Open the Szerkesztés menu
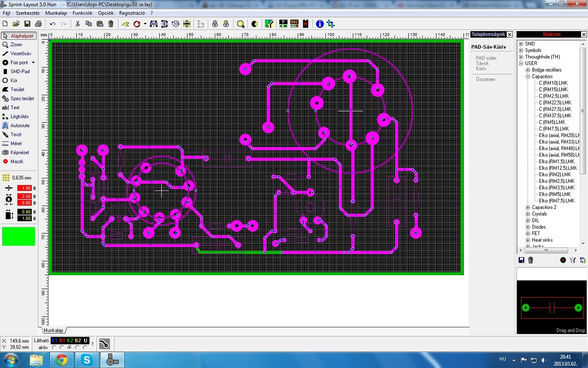The height and width of the screenshot is (368, 588). click(x=28, y=13)
